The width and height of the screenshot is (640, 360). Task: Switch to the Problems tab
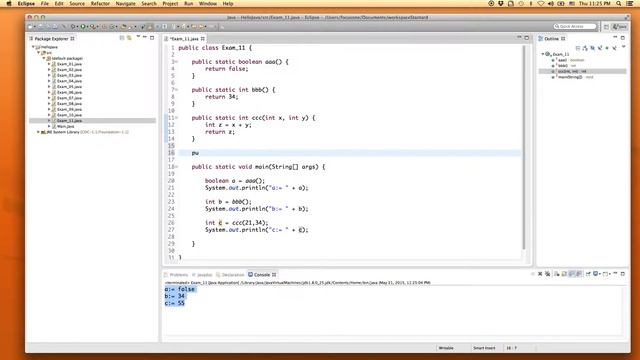[x=176, y=275]
